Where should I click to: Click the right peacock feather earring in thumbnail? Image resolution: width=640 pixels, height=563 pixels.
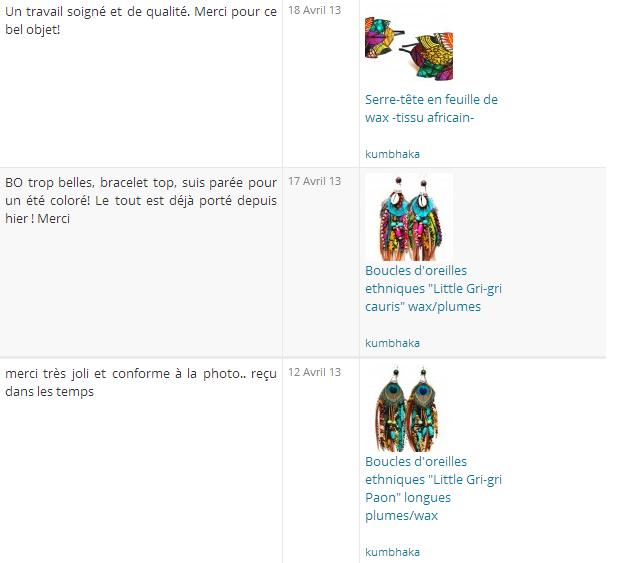425,409
